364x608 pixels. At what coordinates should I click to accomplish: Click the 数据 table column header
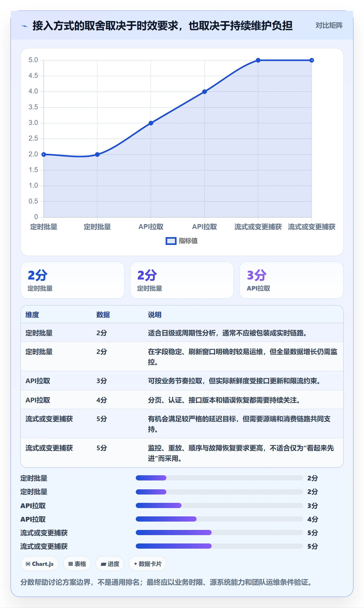pyautogui.click(x=103, y=315)
